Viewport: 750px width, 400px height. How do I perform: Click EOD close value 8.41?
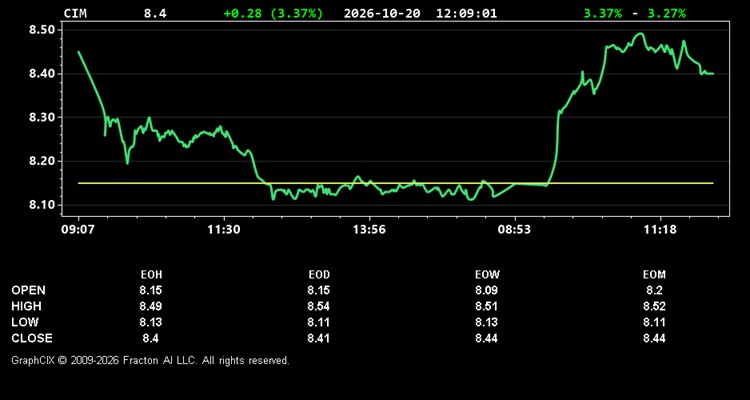click(319, 338)
